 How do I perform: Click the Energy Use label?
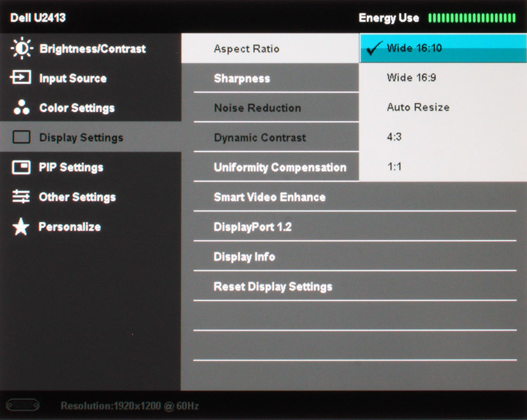coord(389,18)
